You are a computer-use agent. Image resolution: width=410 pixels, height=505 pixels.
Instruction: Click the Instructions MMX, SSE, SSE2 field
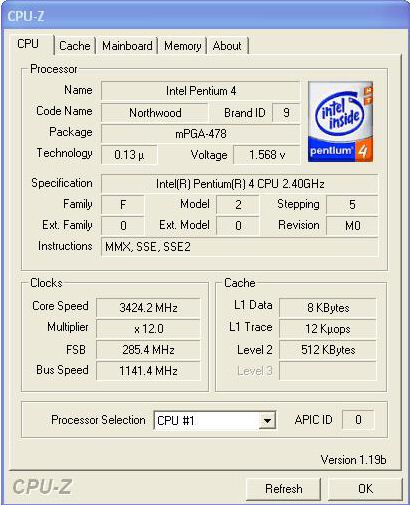[x=240, y=247]
